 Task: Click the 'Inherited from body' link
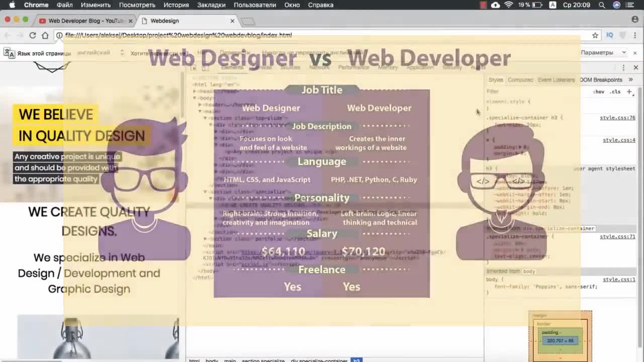(529, 271)
